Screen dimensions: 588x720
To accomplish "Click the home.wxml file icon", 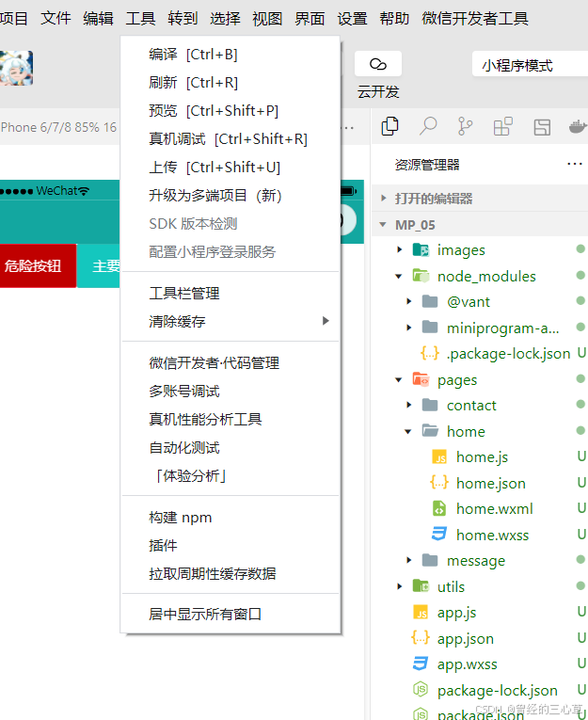I will [x=439, y=509].
